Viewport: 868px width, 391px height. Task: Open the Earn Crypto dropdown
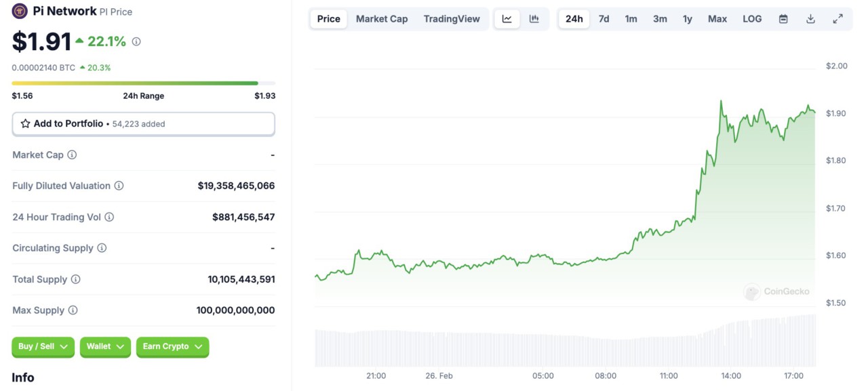tap(172, 346)
